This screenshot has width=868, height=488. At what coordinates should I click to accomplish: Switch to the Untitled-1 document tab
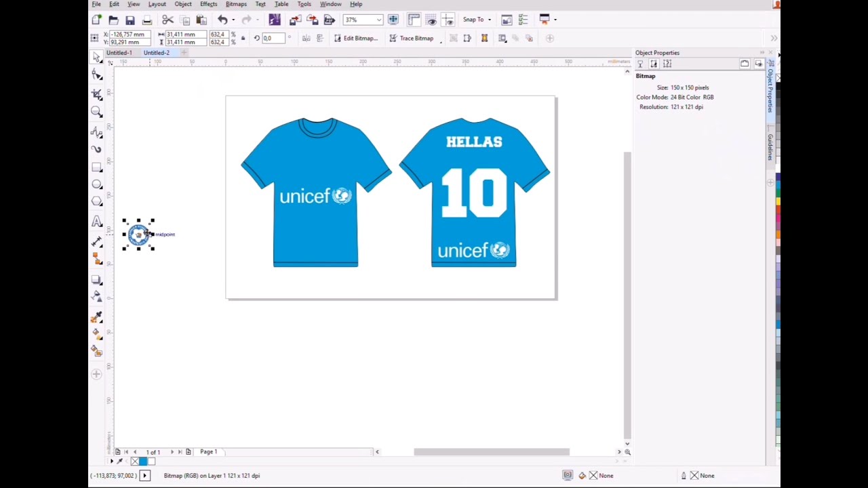click(x=119, y=53)
